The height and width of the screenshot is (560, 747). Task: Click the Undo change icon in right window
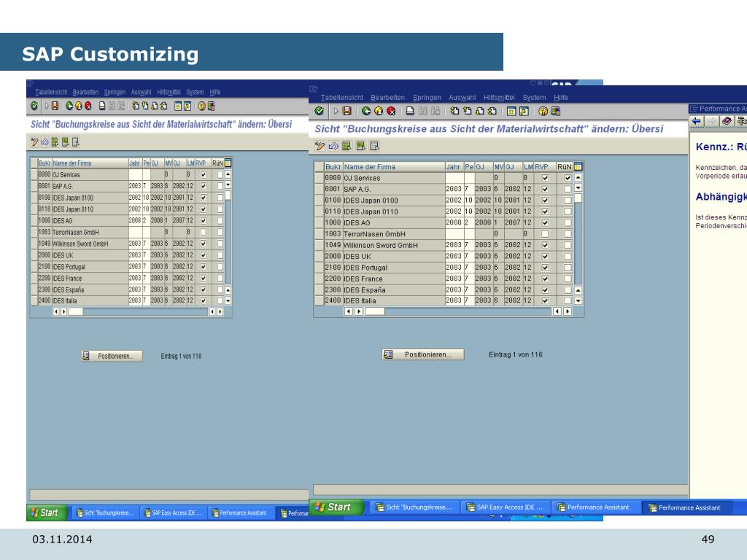pos(333,146)
